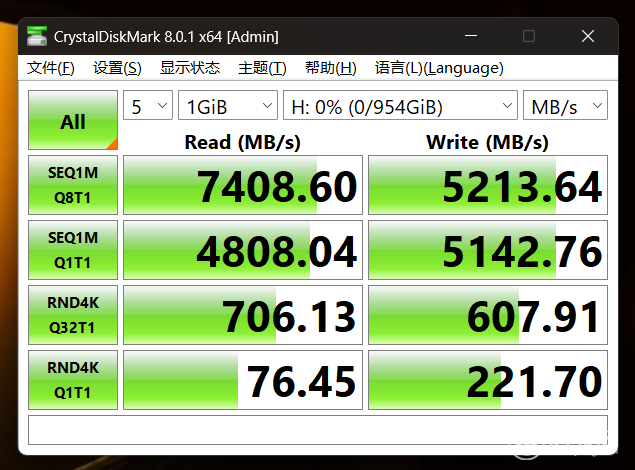Click the CrystalDiskMark app icon in title bar
The width and height of the screenshot is (635, 470).
click(36, 36)
